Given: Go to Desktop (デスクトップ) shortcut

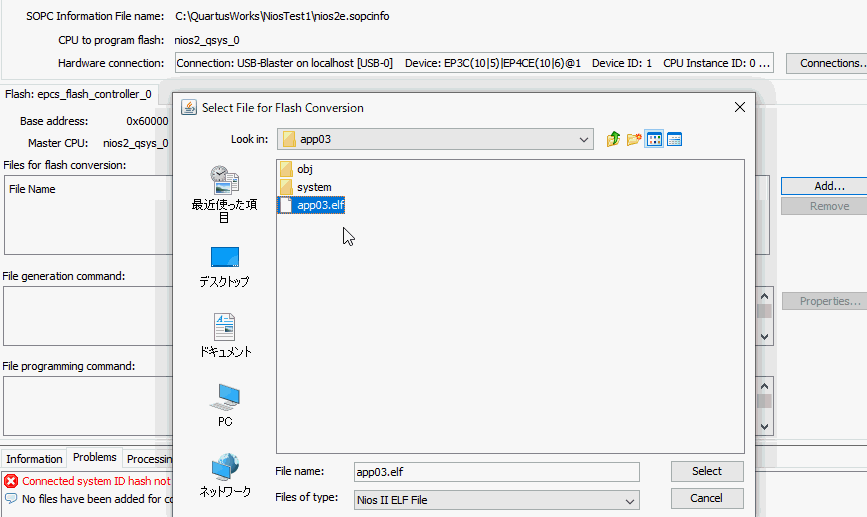Looking at the screenshot, I should tap(224, 267).
